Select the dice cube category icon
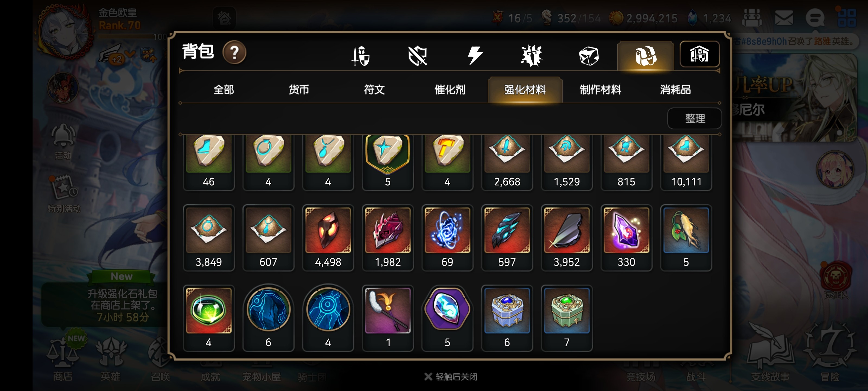Screen dimensions: 868x391 tap(588, 56)
